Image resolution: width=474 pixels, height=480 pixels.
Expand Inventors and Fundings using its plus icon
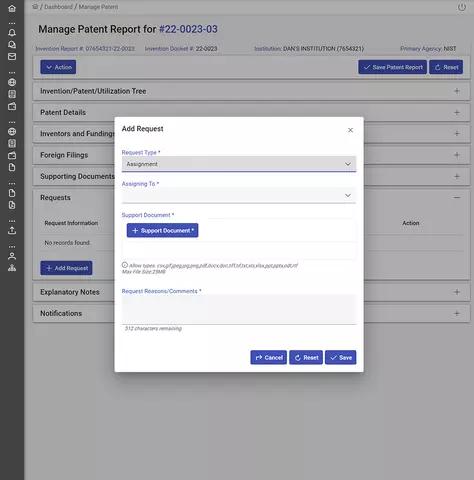point(457,134)
